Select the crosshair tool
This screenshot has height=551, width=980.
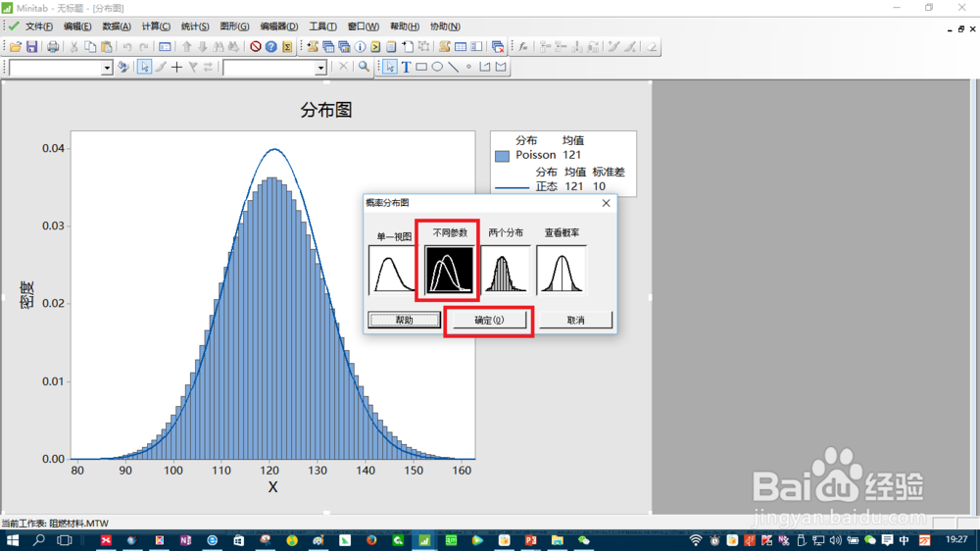click(176, 67)
